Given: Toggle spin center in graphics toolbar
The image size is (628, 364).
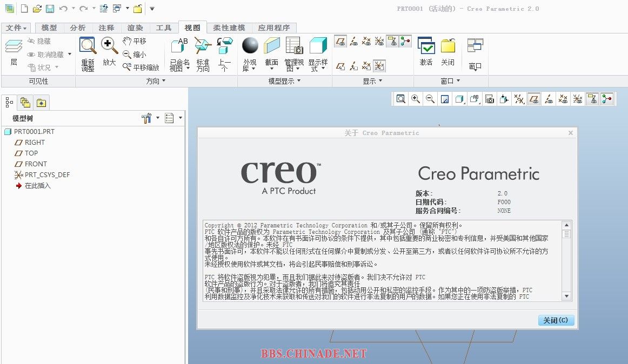Looking at the screenshot, I should click(607, 99).
